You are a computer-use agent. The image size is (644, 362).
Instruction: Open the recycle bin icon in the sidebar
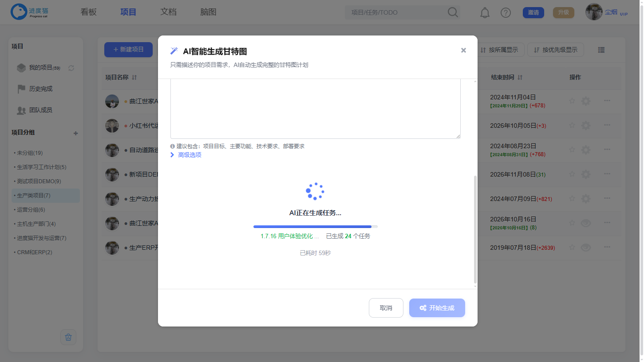click(x=68, y=337)
